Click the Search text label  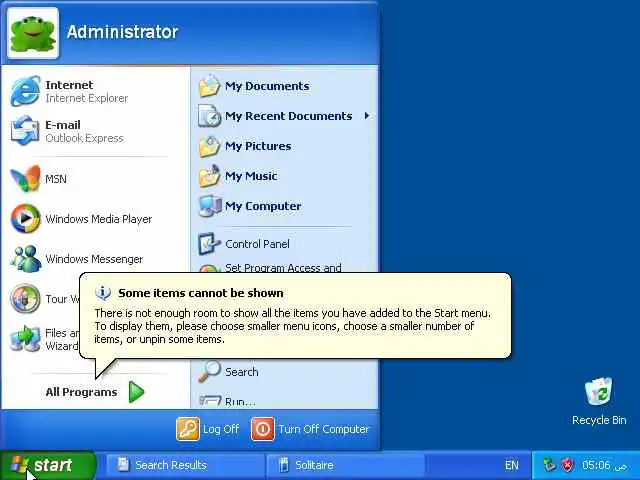242,372
